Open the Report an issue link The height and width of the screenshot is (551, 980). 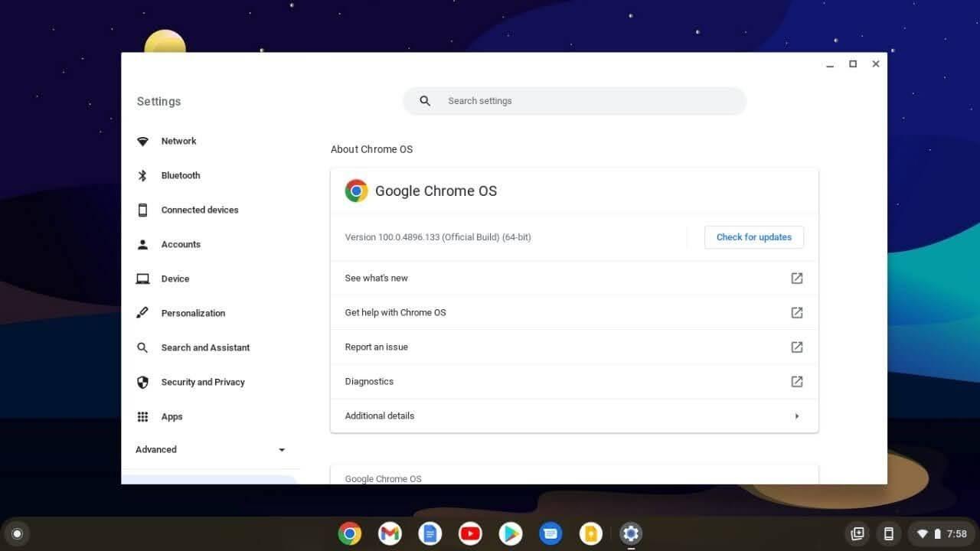click(x=574, y=347)
